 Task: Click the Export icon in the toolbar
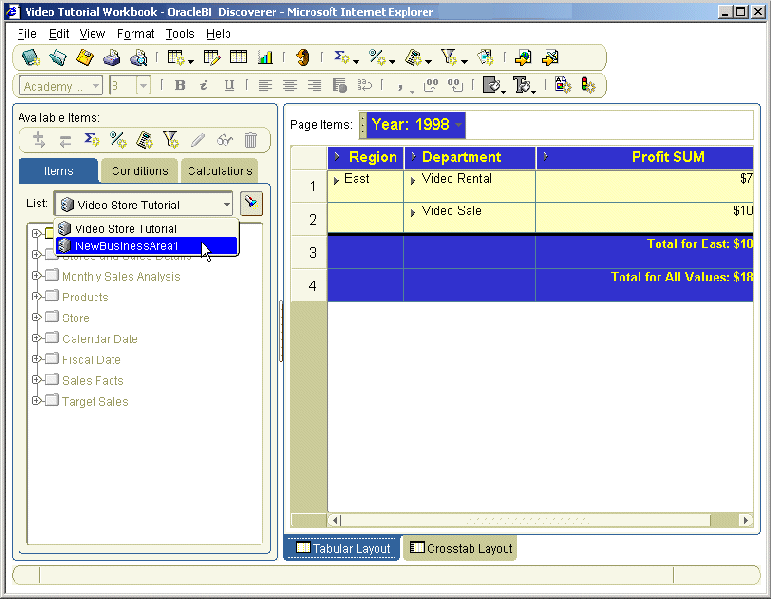(523, 58)
